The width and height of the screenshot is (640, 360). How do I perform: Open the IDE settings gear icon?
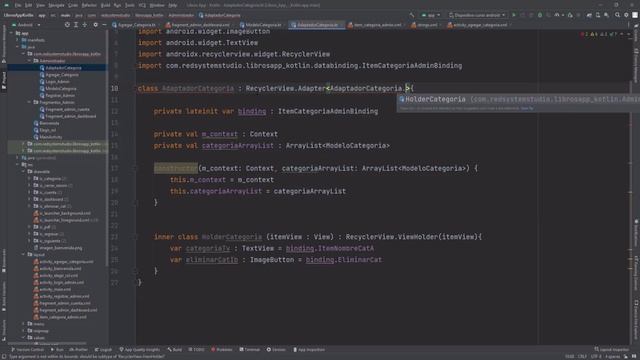[x=627, y=15]
